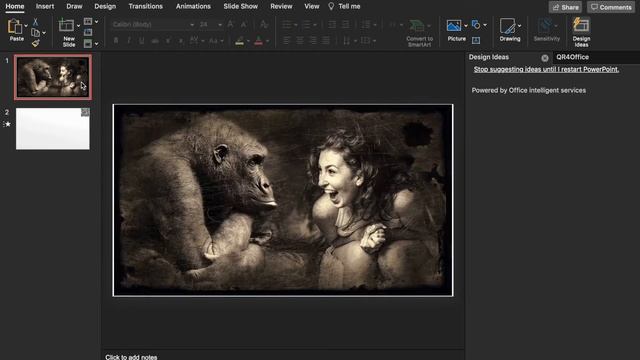Click the Bullets list icon
This screenshot has height=360, width=640.
[287, 25]
